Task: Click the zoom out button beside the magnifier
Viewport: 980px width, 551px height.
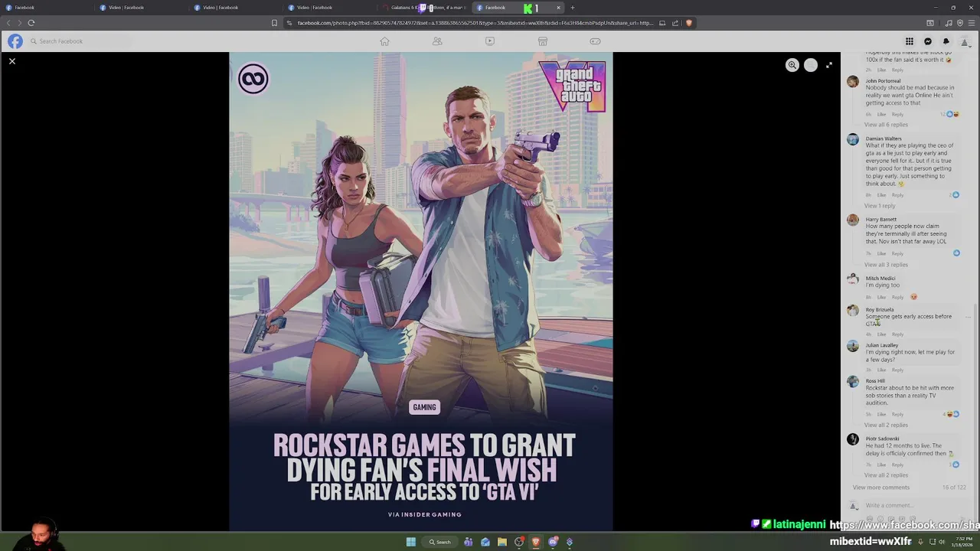Action: point(811,65)
